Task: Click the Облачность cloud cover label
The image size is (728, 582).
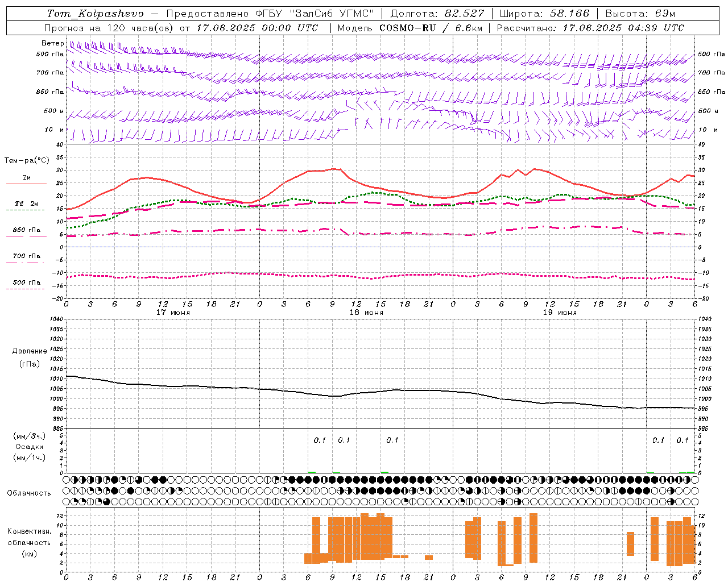Action: tap(29, 493)
